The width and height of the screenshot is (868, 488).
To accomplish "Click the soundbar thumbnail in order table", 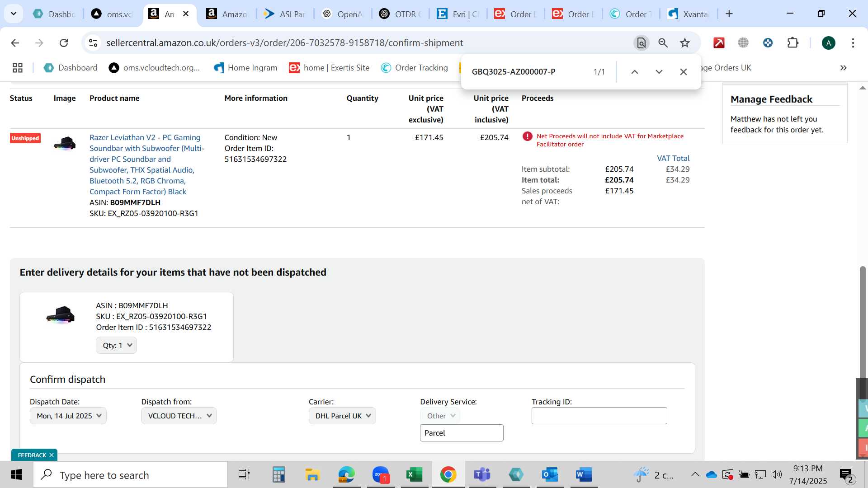I will [x=65, y=143].
